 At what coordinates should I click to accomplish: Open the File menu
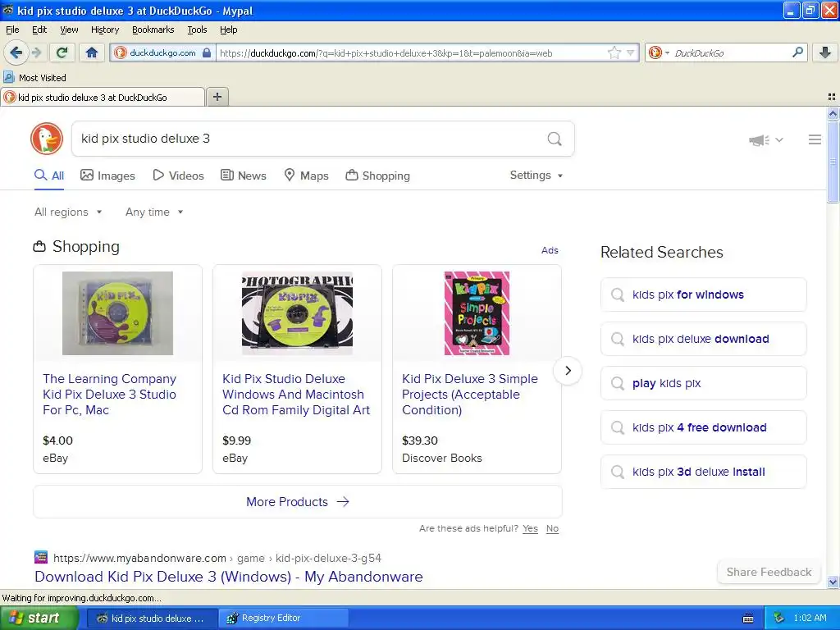(x=12, y=30)
